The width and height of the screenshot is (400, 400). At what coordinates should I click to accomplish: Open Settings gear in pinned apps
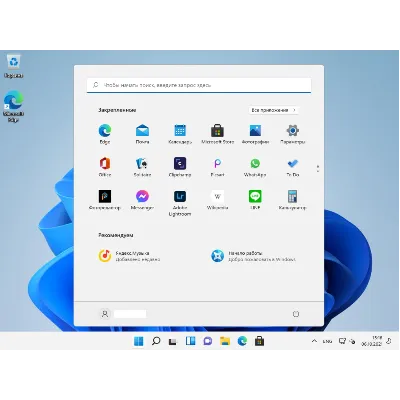pos(293,134)
